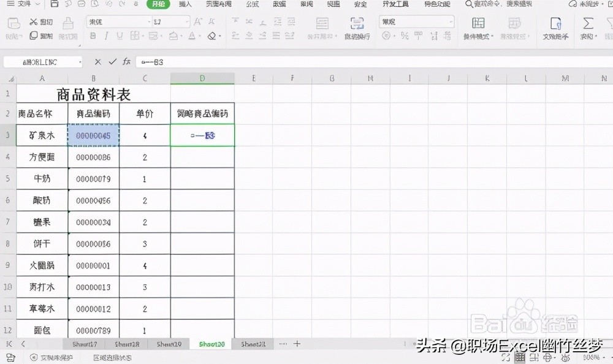Open the cell borders tool

tap(134, 36)
